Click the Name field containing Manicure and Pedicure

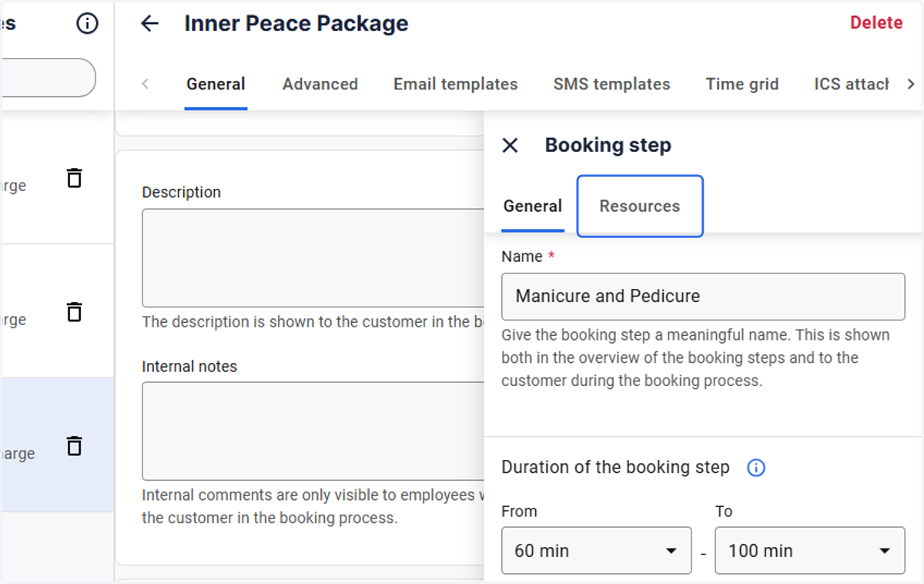(703, 297)
